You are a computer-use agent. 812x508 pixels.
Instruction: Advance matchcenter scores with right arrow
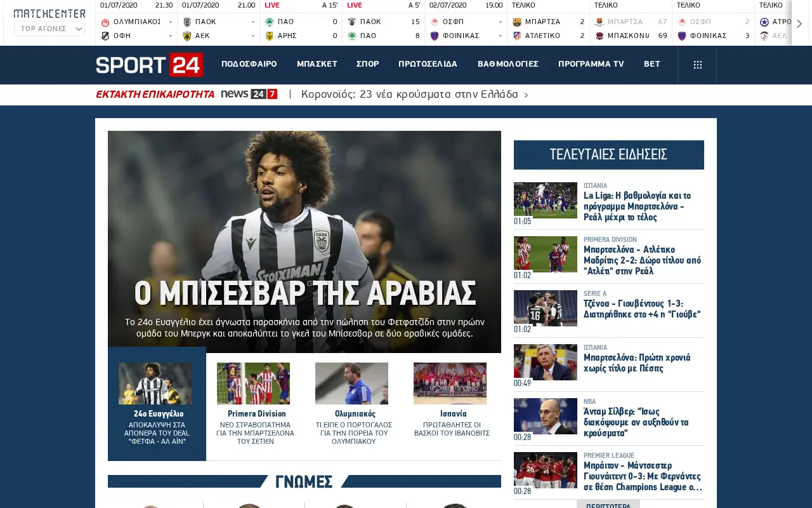[799, 23]
